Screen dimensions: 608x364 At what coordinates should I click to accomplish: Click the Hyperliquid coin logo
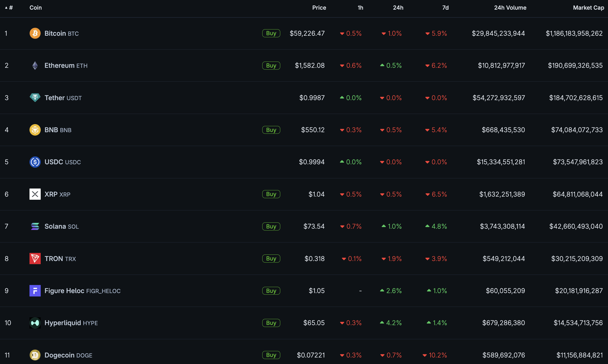[35, 323]
